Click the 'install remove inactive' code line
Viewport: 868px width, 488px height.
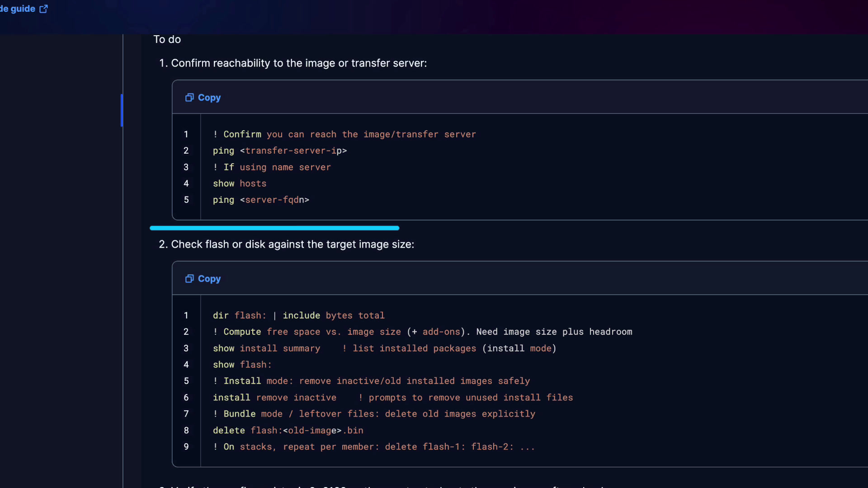point(393,398)
